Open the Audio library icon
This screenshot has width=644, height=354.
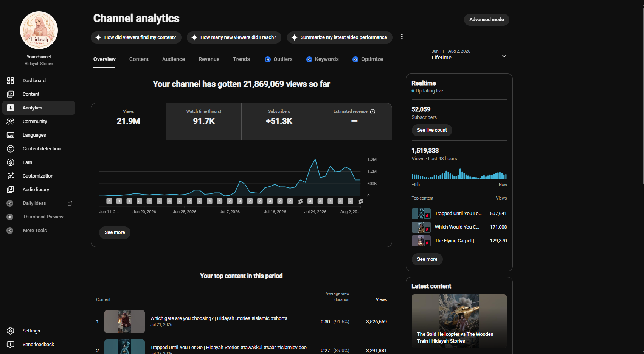[11, 189]
